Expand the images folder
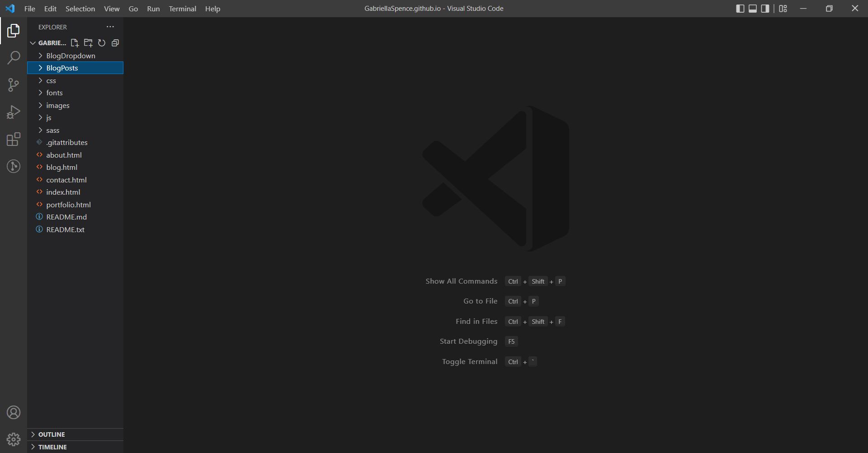The height and width of the screenshot is (453, 868). click(x=75, y=105)
